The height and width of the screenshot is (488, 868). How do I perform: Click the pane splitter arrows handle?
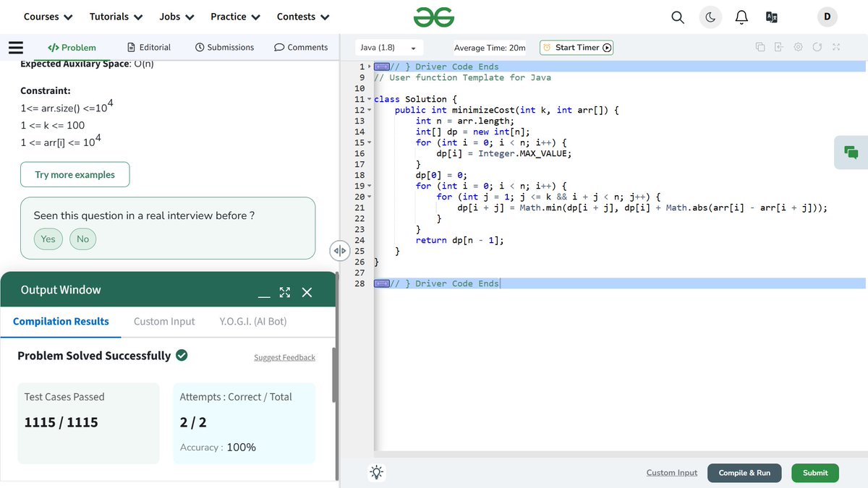tap(340, 251)
